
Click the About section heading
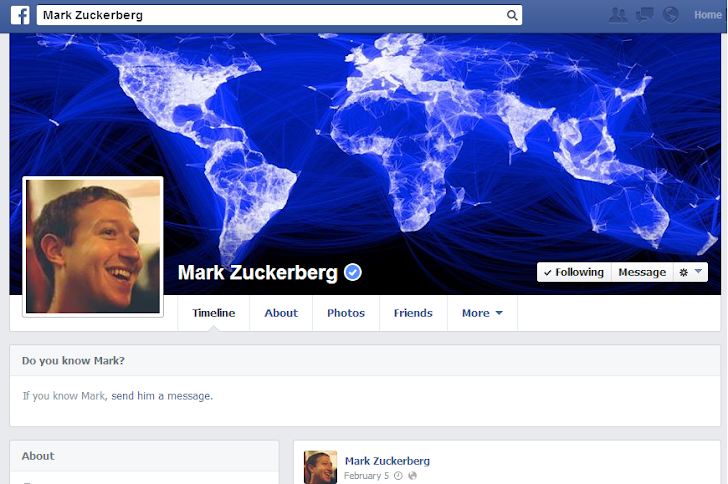click(38, 456)
